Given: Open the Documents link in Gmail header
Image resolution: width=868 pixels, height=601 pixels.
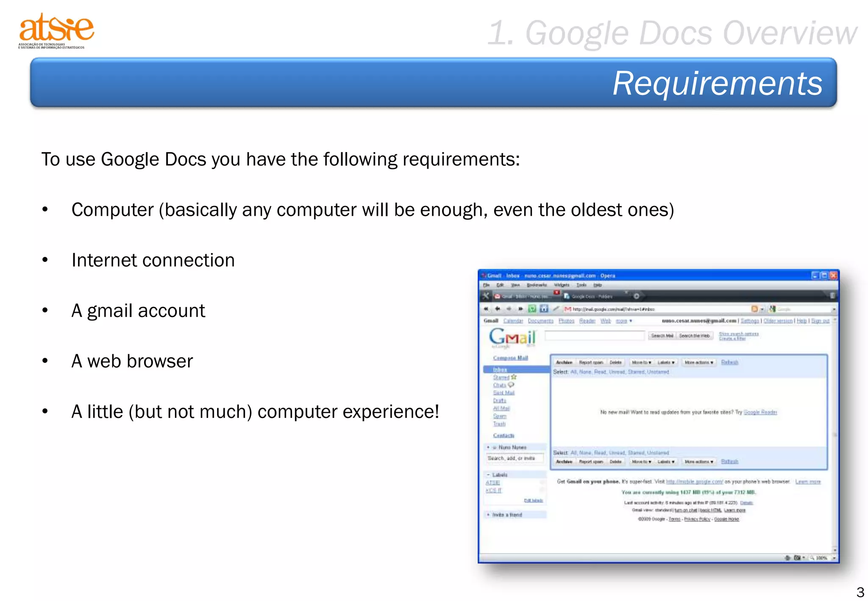Looking at the screenshot, I should [540, 321].
